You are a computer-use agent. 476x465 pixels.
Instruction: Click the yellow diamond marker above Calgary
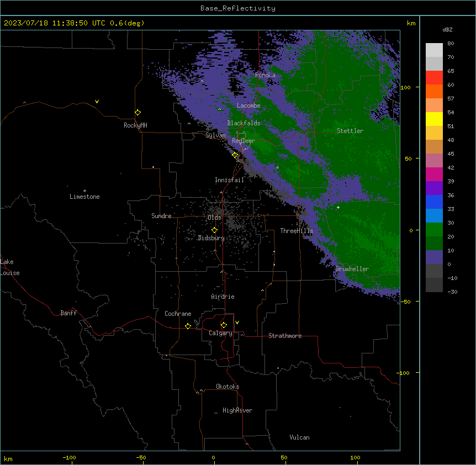click(x=224, y=325)
